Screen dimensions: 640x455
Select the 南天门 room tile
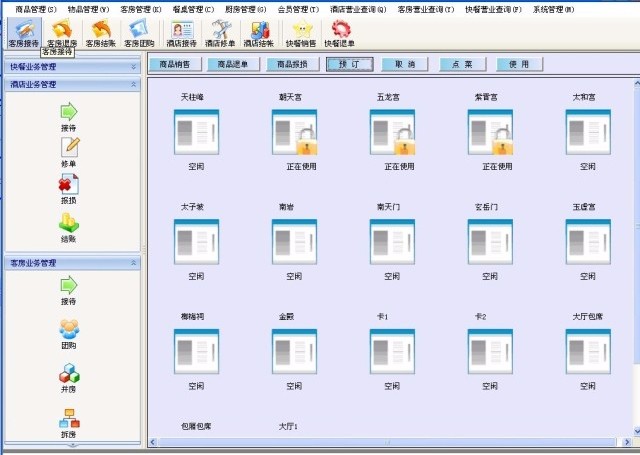tap(392, 242)
